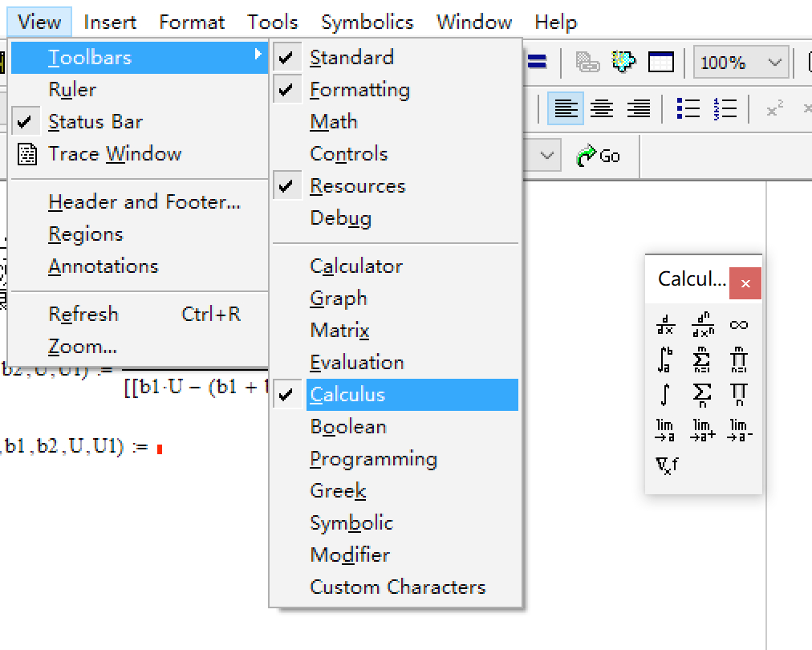The width and height of the screenshot is (812, 650).
Task: Insert the infinity symbol
Action: coord(739,325)
